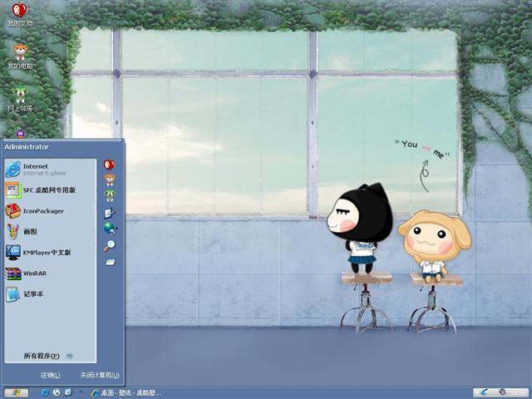This screenshot has height=399, width=532.
Task: Open the 我的电脑 desktop icon
Action: 20,57
